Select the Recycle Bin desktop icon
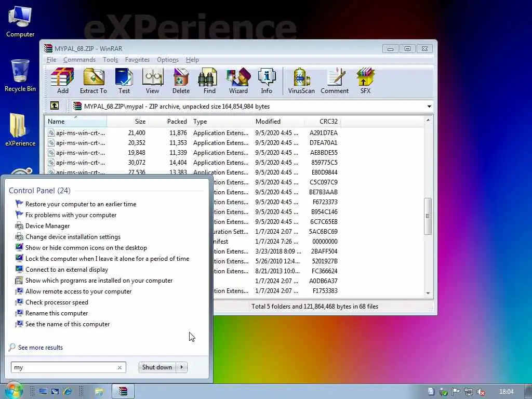Image resolution: width=532 pixels, height=399 pixels. tap(20, 76)
